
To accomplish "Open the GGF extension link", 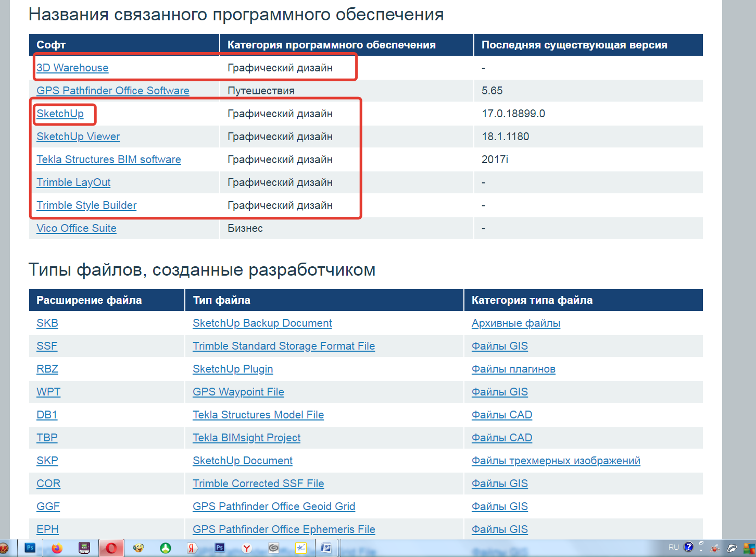I will point(48,506).
